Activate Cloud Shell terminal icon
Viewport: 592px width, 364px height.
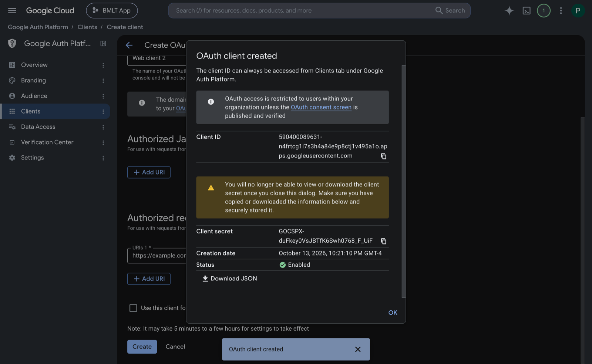527,11
